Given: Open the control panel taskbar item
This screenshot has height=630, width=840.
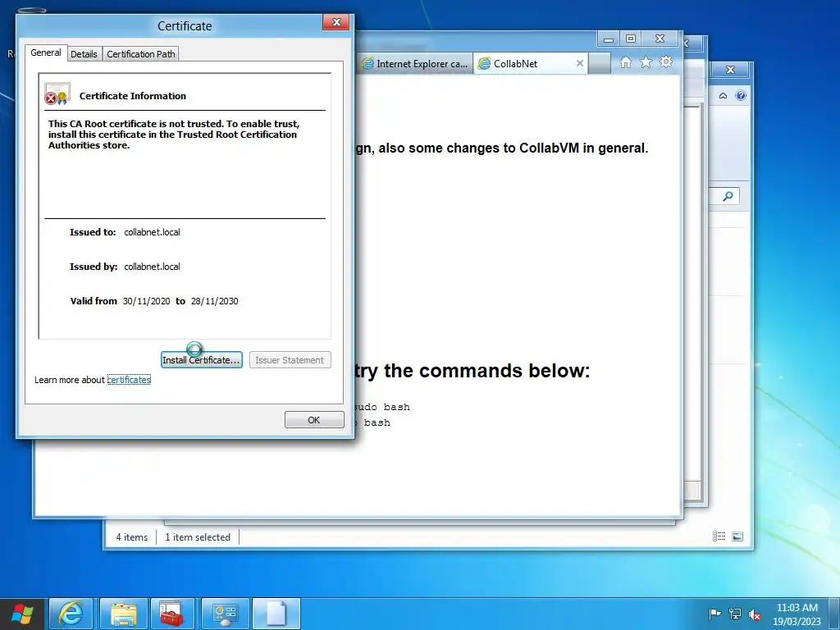Looking at the screenshot, I should [x=225, y=614].
